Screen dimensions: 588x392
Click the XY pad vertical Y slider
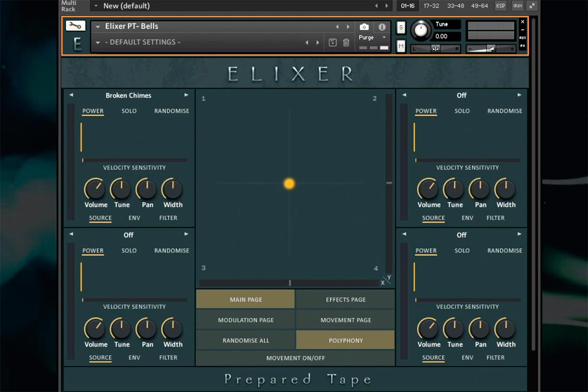[389, 183]
